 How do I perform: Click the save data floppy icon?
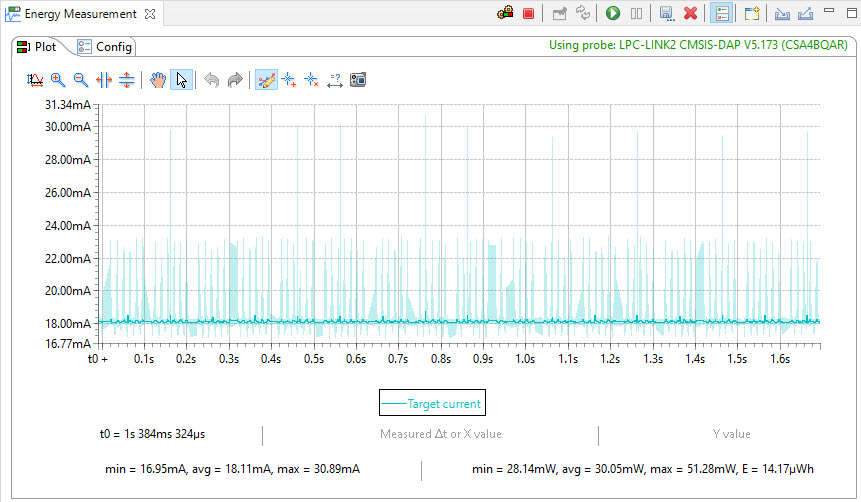[666, 14]
